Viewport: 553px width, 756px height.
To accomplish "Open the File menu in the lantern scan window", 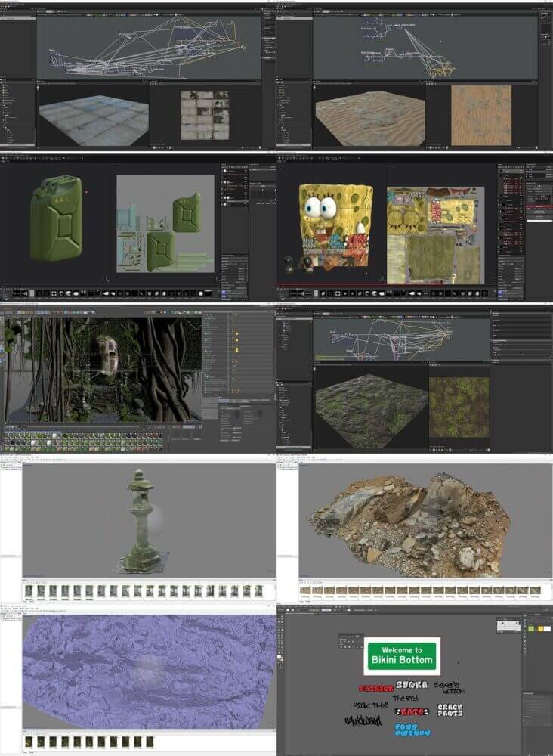I will click(2, 457).
